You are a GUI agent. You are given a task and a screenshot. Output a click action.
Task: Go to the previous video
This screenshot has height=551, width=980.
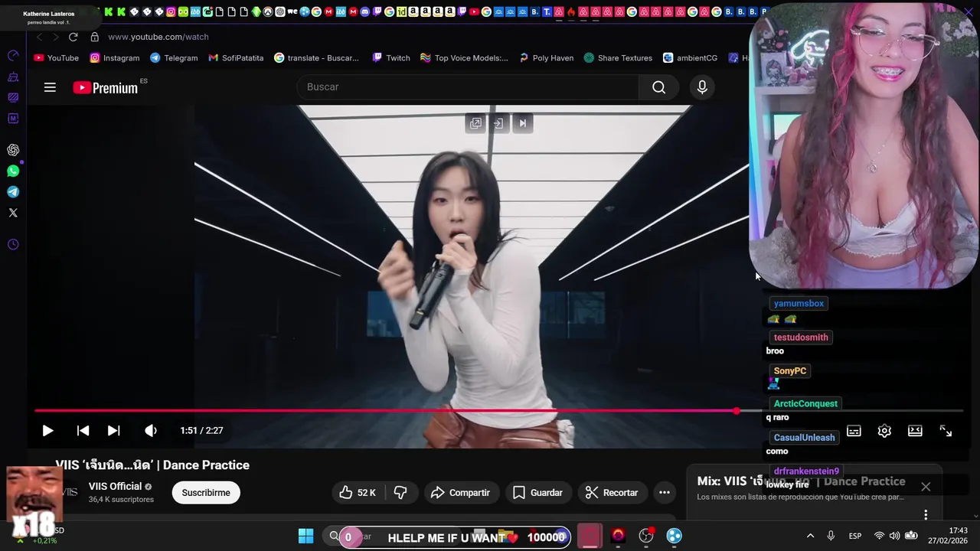tap(83, 431)
